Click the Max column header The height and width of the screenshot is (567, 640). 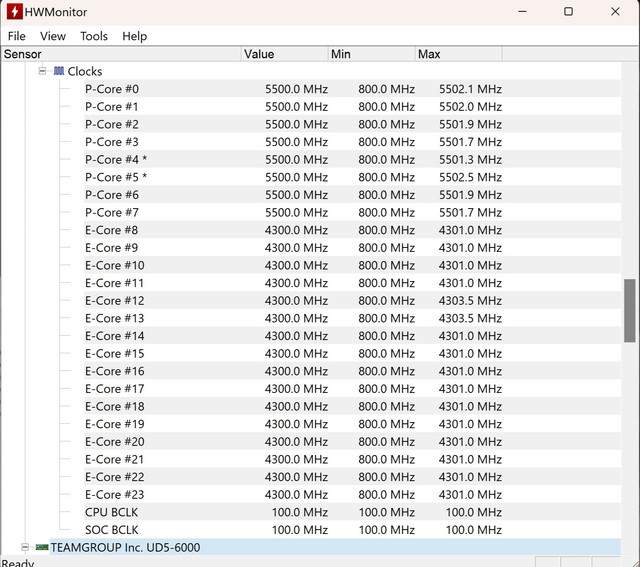click(459, 54)
